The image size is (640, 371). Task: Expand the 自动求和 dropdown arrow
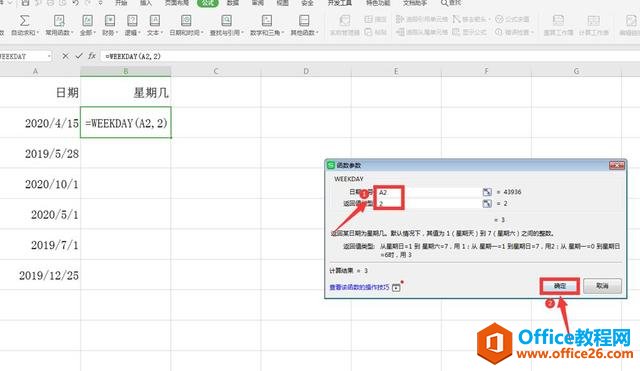tap(38, 33)
